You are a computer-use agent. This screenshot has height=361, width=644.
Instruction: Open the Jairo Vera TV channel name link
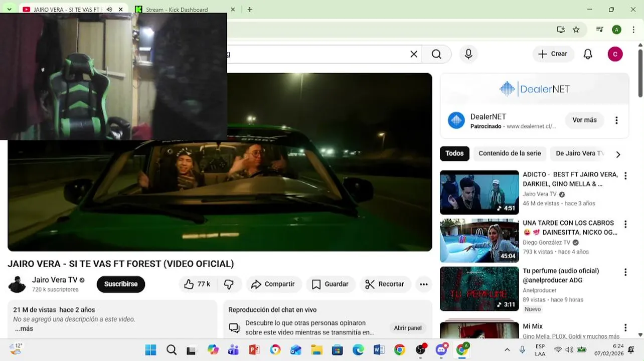pyautogui.click(x=55, y=280)
